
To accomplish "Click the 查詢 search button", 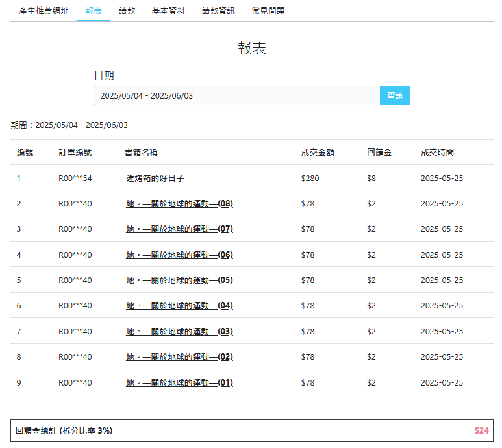I will tap(395, 95).
